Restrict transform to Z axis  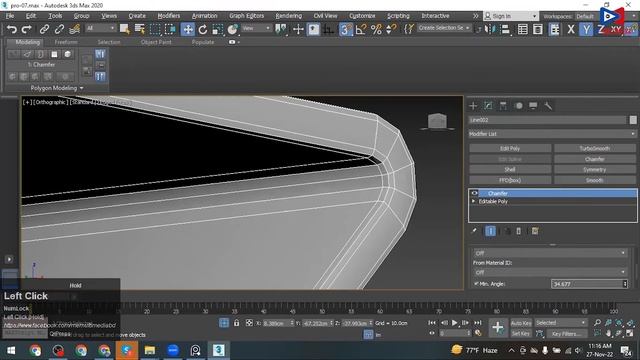point(600,29)
